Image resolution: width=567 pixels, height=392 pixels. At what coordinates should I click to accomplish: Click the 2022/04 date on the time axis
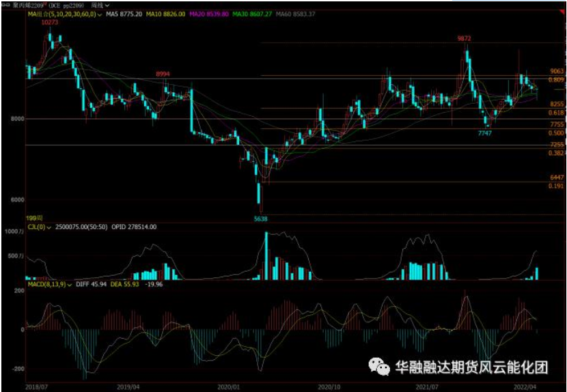tap(526, 387)
